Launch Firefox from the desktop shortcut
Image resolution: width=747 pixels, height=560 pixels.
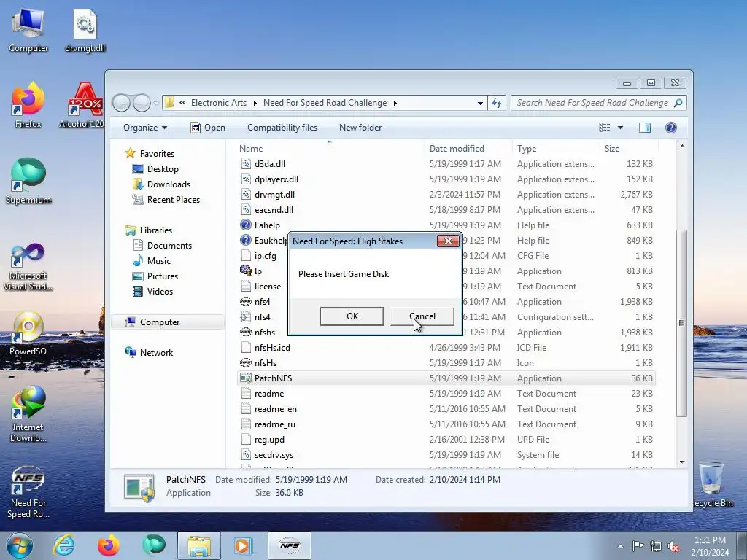tap(28, 106)
